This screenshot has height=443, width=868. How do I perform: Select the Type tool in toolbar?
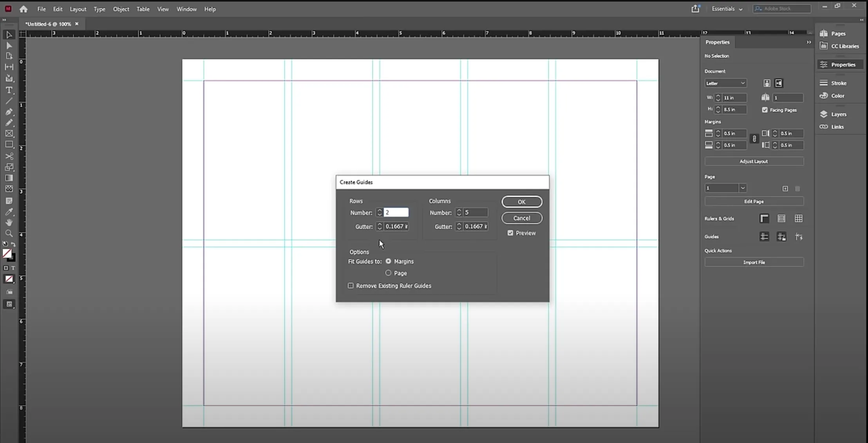pos(9,90)
